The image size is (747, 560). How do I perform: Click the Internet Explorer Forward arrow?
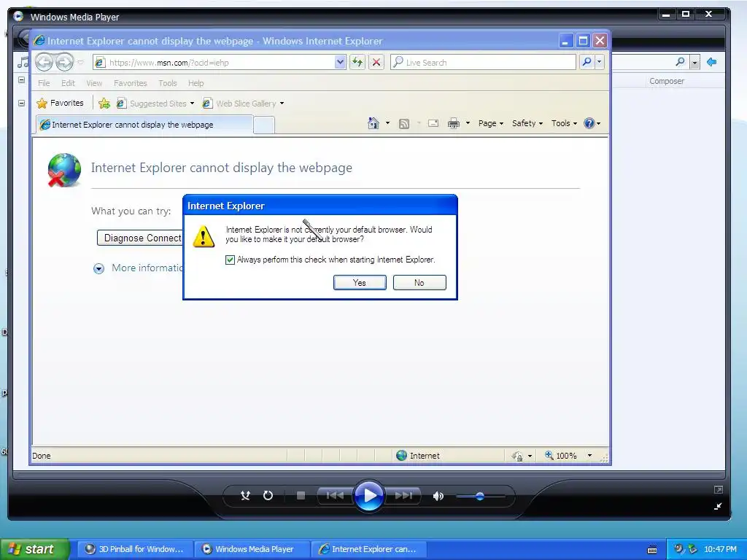click(64, 62)
